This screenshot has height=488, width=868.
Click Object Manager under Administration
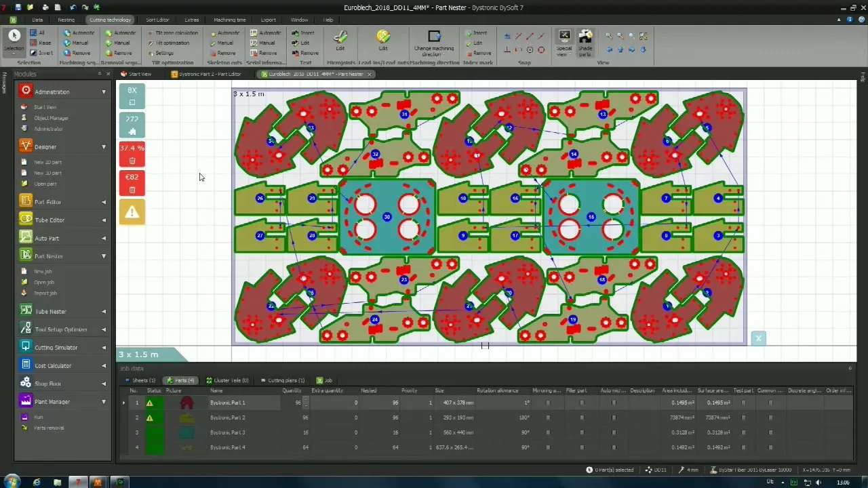50,118
